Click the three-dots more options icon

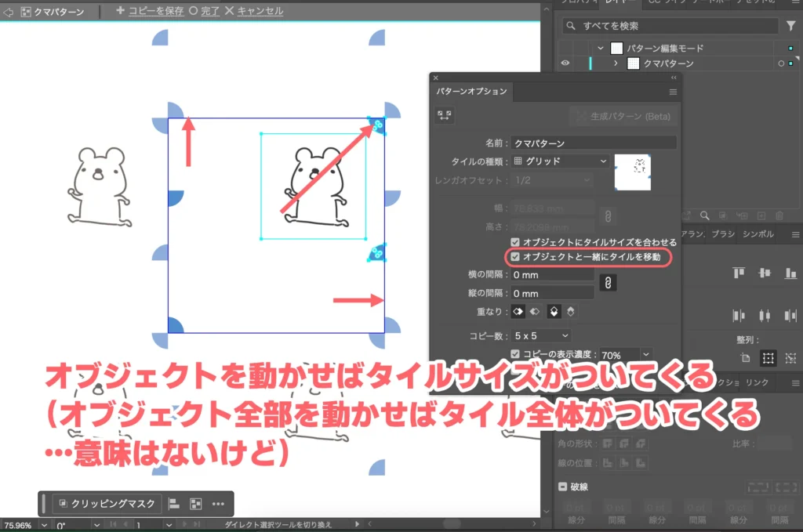coord(219,504)
